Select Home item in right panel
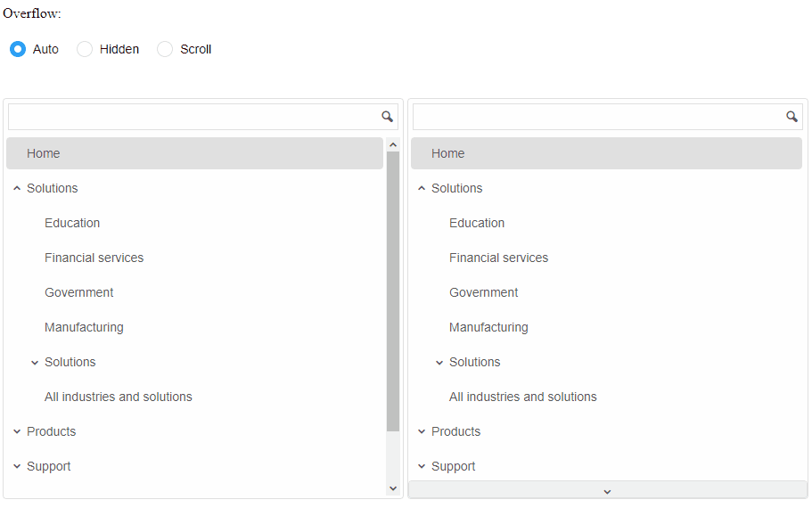This screenshot has width=812, height=508. pyautogui.click(x=606, y=153)
